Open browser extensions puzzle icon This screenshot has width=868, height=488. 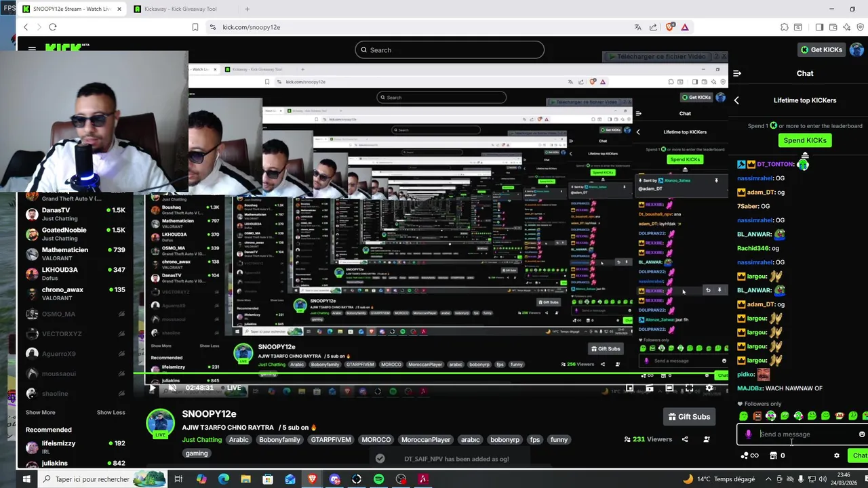click(x=785, y=27)
